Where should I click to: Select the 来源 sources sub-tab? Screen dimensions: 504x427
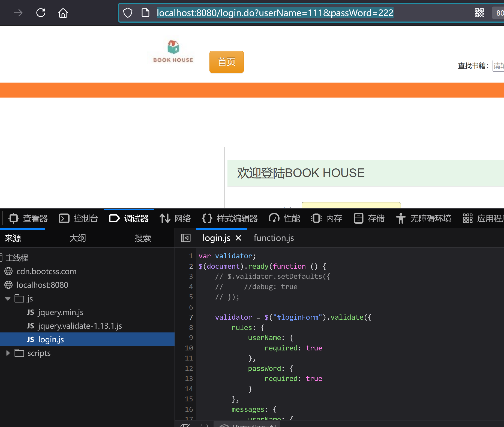tap(13, 238)
